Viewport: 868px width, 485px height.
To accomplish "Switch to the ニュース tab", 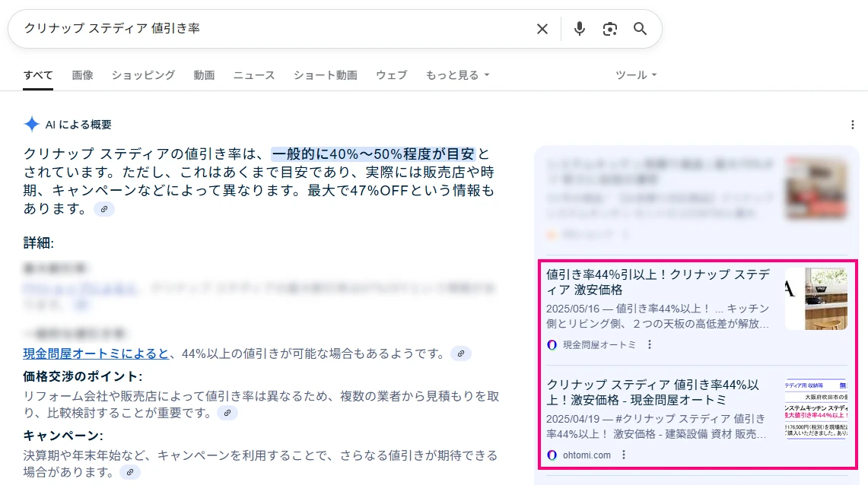I will click(254, 75).
